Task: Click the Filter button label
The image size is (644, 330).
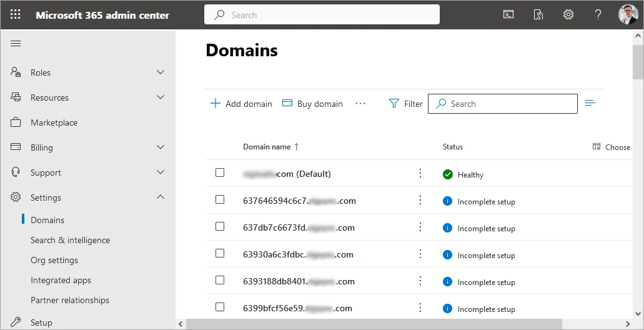Action: click(x=413, y=104)
